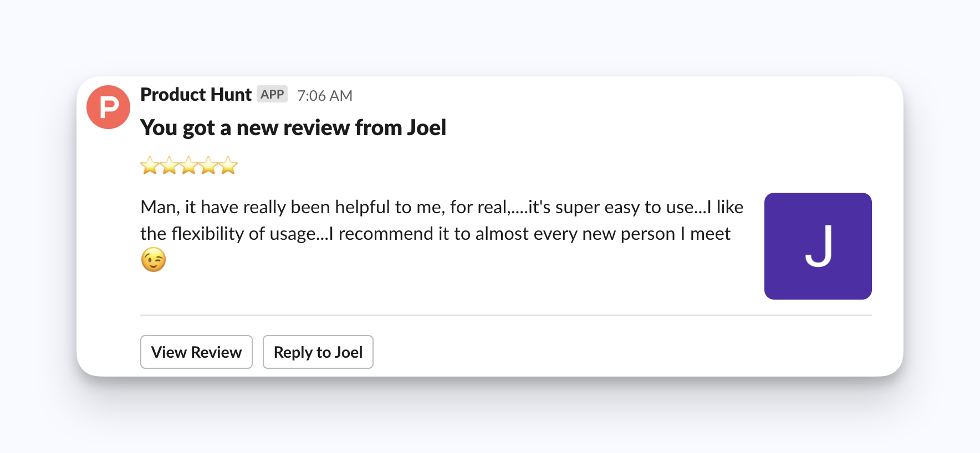Click the fifth rating star
980x453 pixels.
point(227,166)
